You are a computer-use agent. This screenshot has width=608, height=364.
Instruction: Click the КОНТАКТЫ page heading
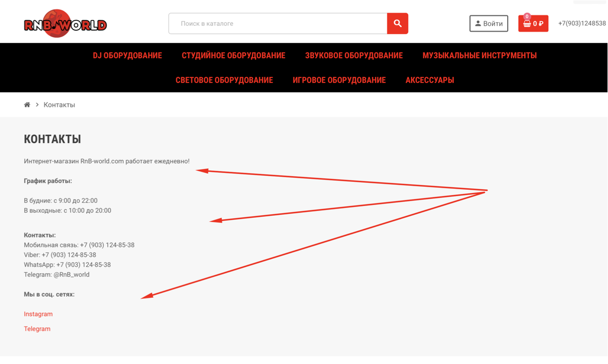click(x=52, y=139)
